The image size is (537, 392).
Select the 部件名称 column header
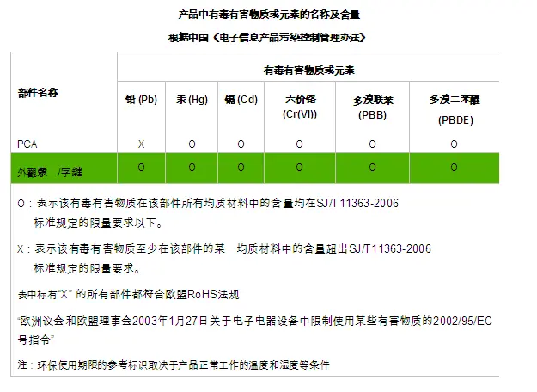(38, 93)
